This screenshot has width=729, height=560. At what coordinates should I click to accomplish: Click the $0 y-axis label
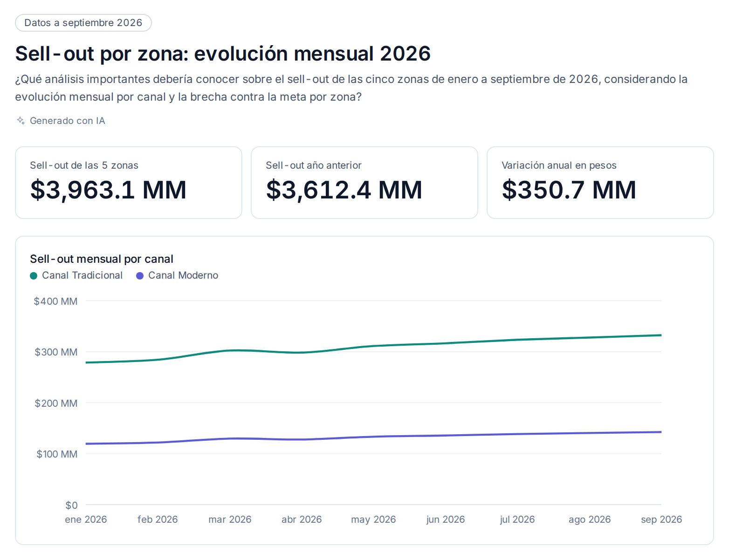click(x=71, y=505)
